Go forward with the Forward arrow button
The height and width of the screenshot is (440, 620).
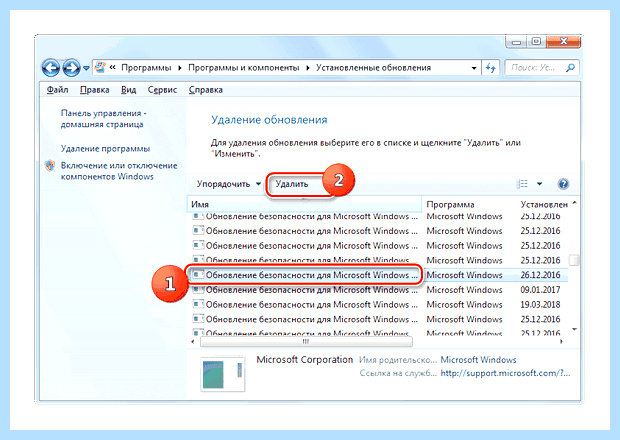(x=72, y=68)
